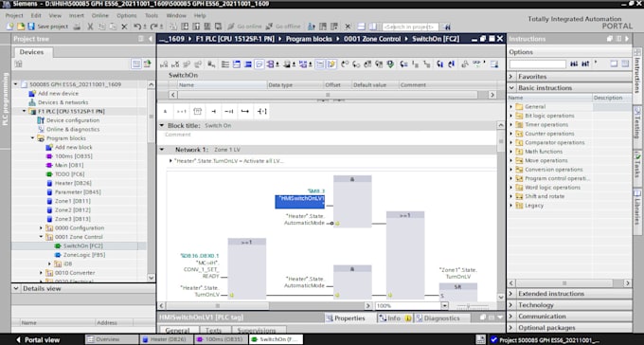This screenshot has width=644, height=345.
Task: Click the Delete X toolbar icon
Action: point(124,27)
